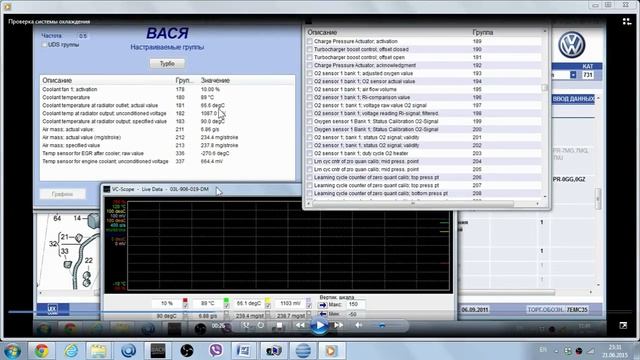Open the Windows Start menu
Image resolution: width=640 pixels, height=360 pixels.
[x=12, y=351]
